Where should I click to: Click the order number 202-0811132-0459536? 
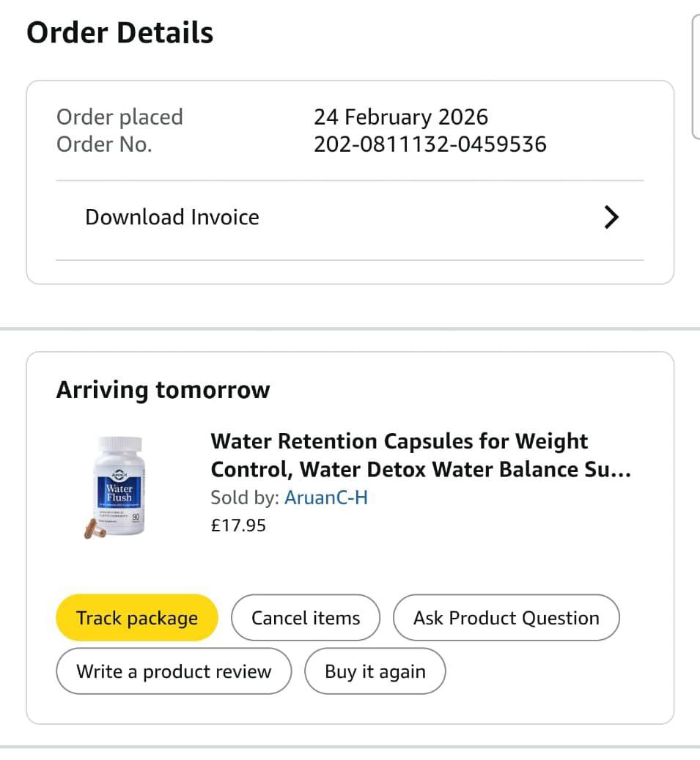click(x=430, y=144)
